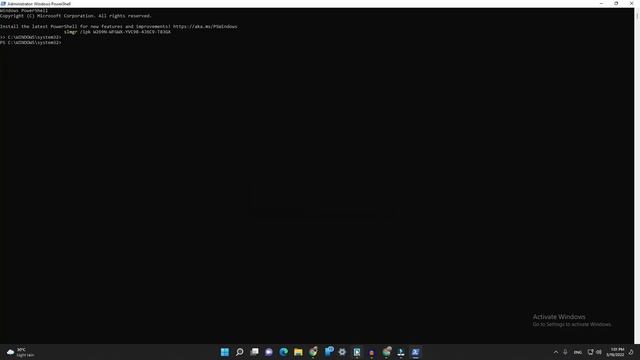Click the slmgr /ipk command line text
The height and width of the screenshot is (360, 640).
pyautogui.click(x=118, y=32)
